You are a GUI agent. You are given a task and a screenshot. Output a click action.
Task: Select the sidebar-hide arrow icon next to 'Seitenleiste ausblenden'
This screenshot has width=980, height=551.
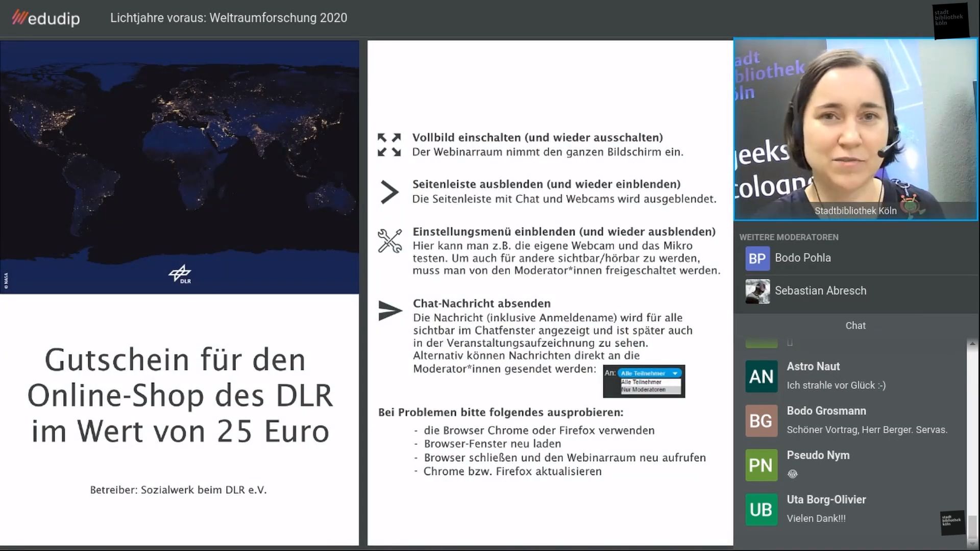click(390, 192)
